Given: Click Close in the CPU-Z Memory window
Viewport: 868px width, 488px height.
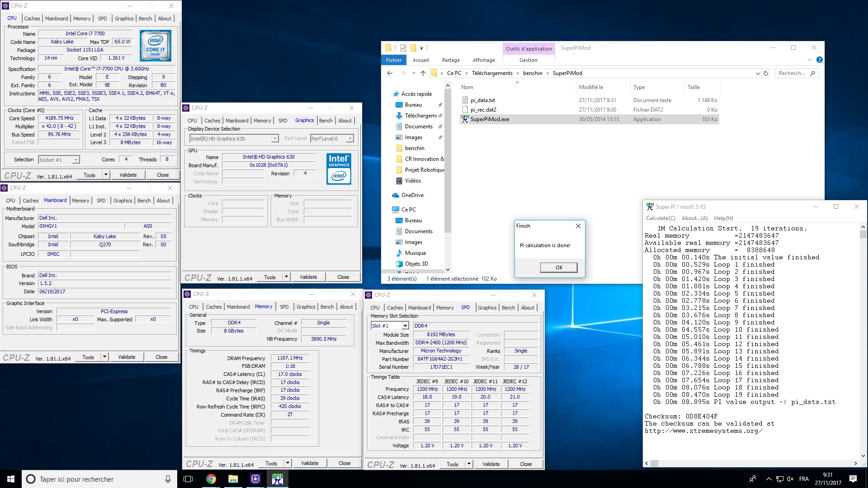Looking at the screenshot, I should pyautogui.click(x=344, y=463).
